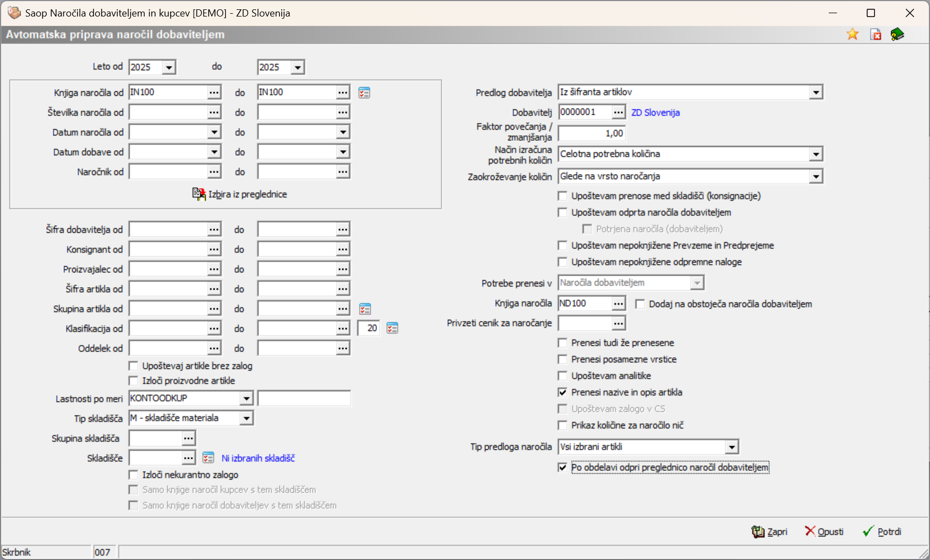Open lookup for Privzeti cenik za naročanje
Screen dimensions: 930x560
[619, 323]
